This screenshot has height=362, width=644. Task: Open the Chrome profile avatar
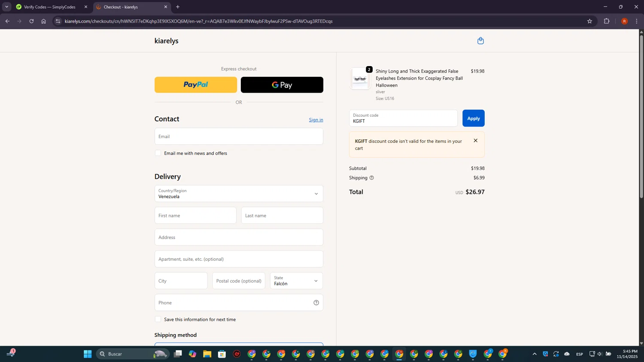(624, 21)
